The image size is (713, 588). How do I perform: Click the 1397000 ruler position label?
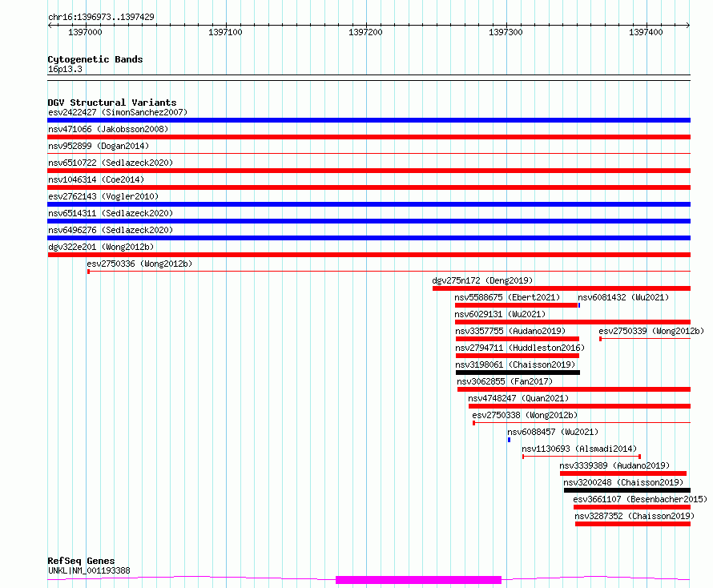tap(85, 32)
